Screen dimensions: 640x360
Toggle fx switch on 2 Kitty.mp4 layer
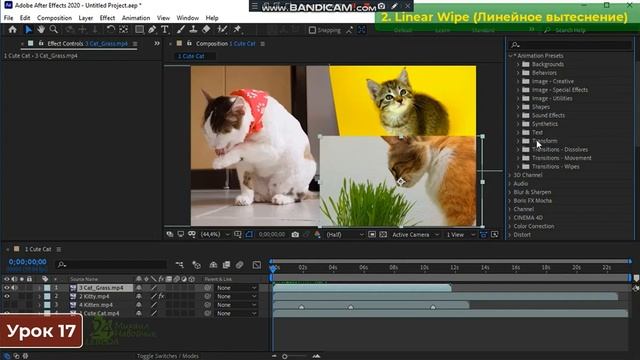(161, 296)
